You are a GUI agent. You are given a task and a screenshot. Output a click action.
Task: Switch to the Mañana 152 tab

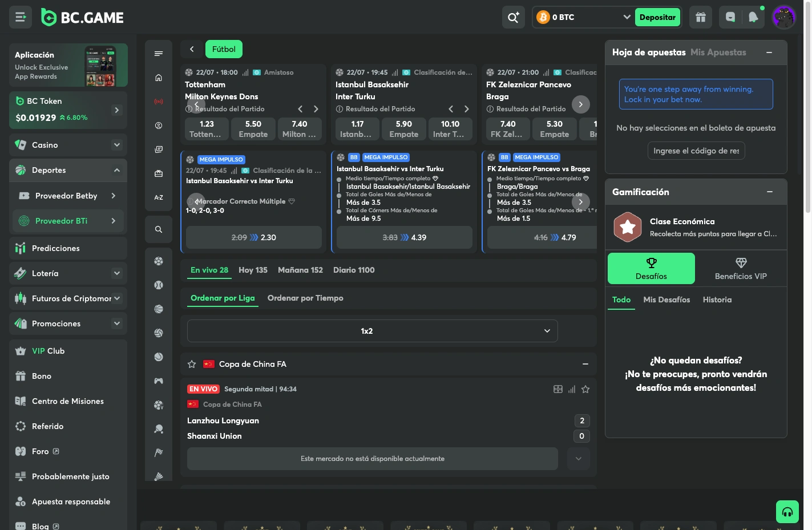click(300, 270)
